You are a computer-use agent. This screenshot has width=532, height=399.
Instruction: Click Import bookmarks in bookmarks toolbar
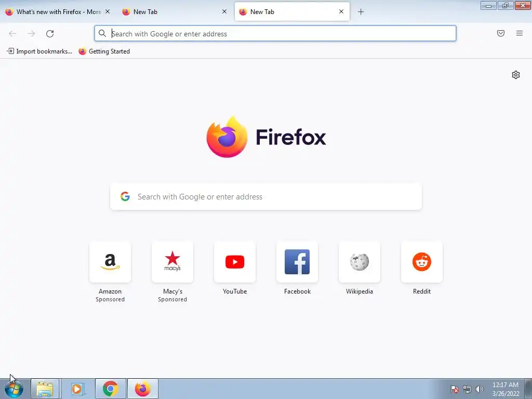coord(39,51)
